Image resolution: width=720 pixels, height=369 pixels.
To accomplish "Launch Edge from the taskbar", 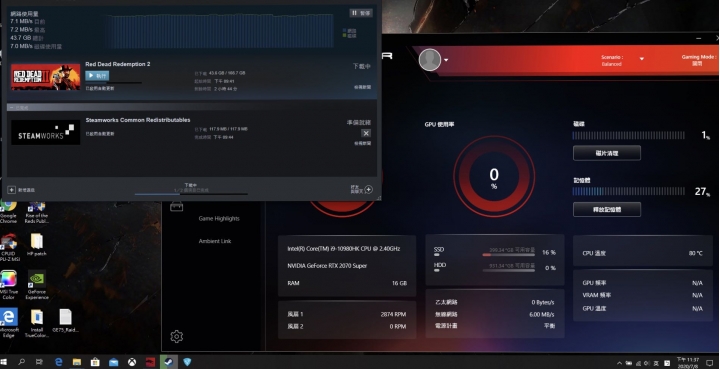I will (58, 362).
